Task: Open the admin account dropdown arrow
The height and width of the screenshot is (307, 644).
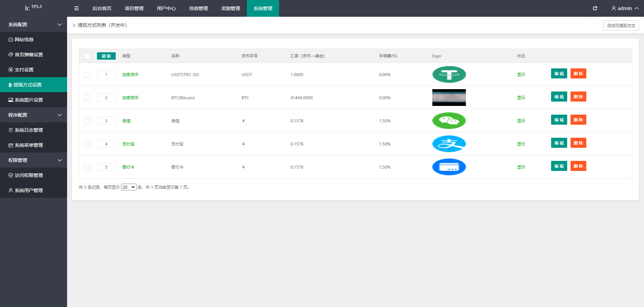Action: coord(637,8)
